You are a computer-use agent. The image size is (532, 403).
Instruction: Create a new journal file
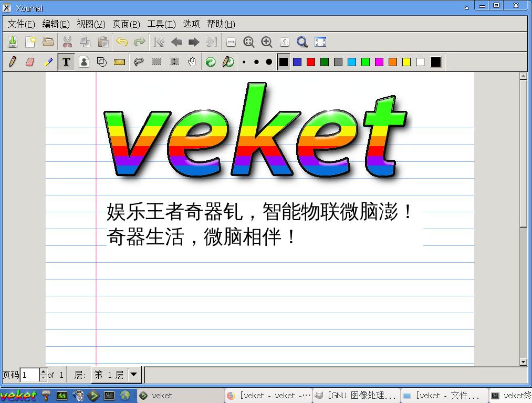click(x=30, y=42)
